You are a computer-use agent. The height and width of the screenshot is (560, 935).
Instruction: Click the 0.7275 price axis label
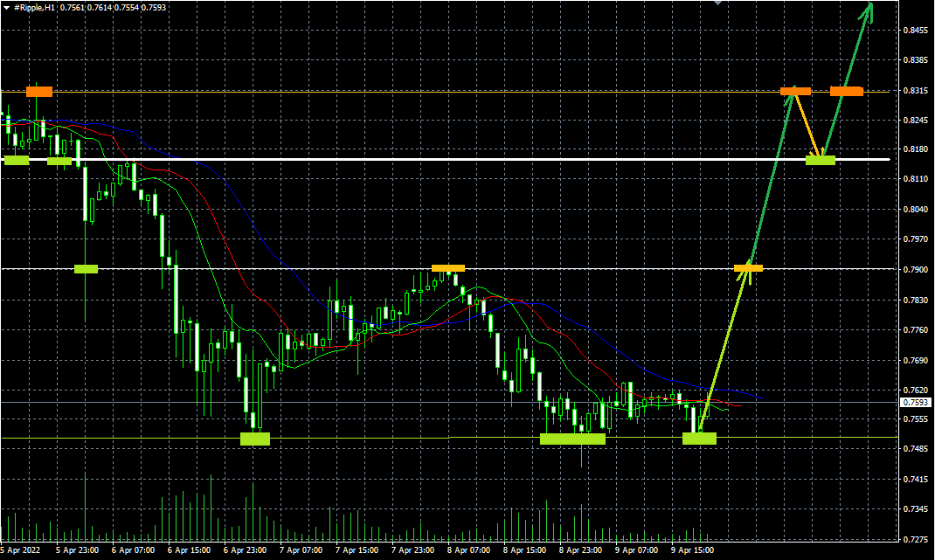tap(915, 539)
